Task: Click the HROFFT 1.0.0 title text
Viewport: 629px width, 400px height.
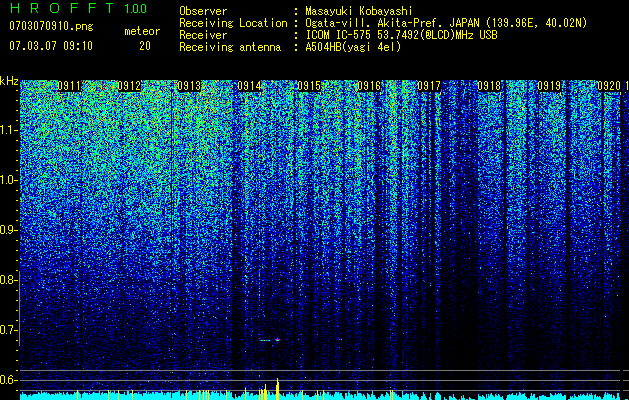Action: (79, 8)
